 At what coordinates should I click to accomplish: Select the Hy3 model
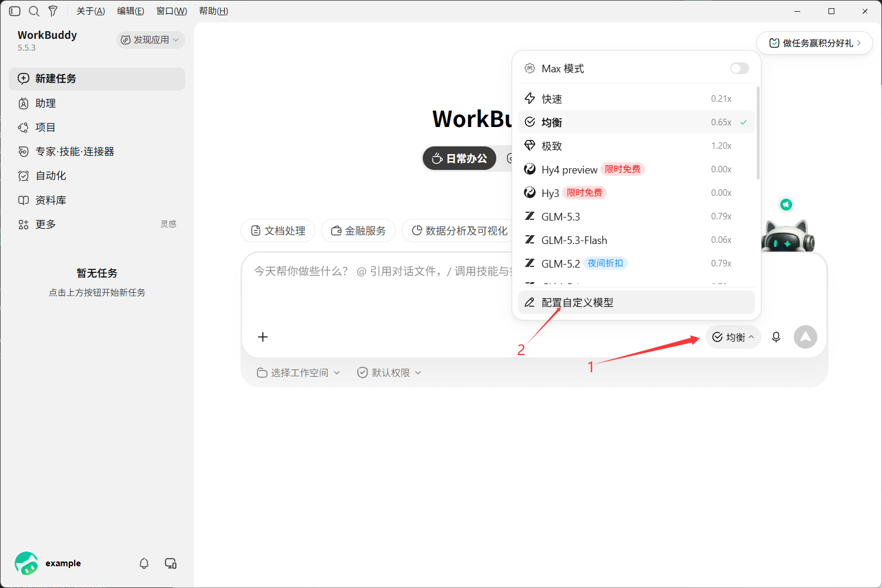click(x=636, y=193)
